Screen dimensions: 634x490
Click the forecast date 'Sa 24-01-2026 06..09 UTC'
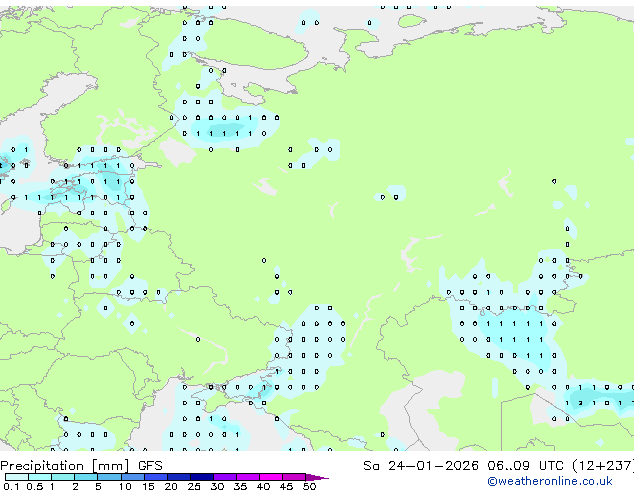point(463,466)
